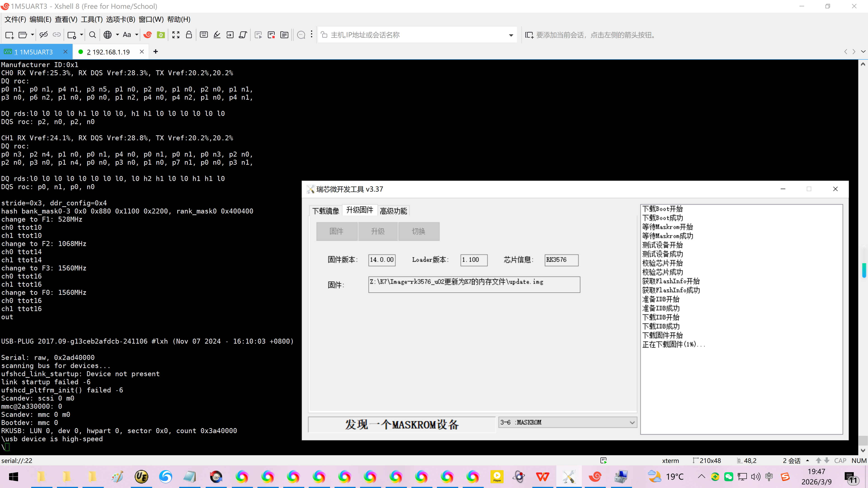This screenshot has width=868, height=488.
Task: Expand the host address bar dropdown
Action: [511, 35]
